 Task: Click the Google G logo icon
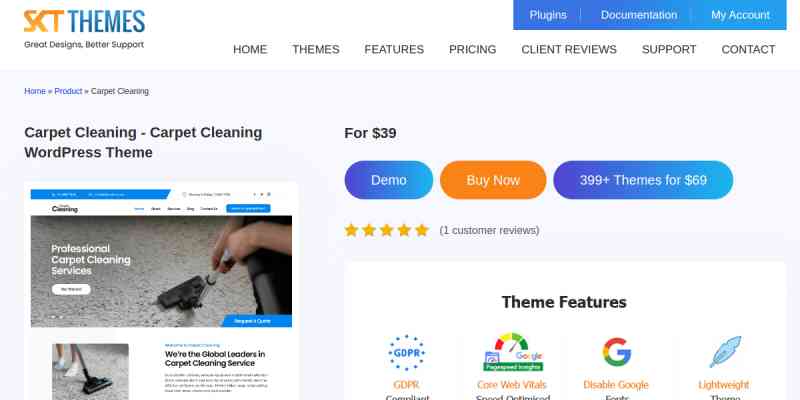tap(616, 352)
